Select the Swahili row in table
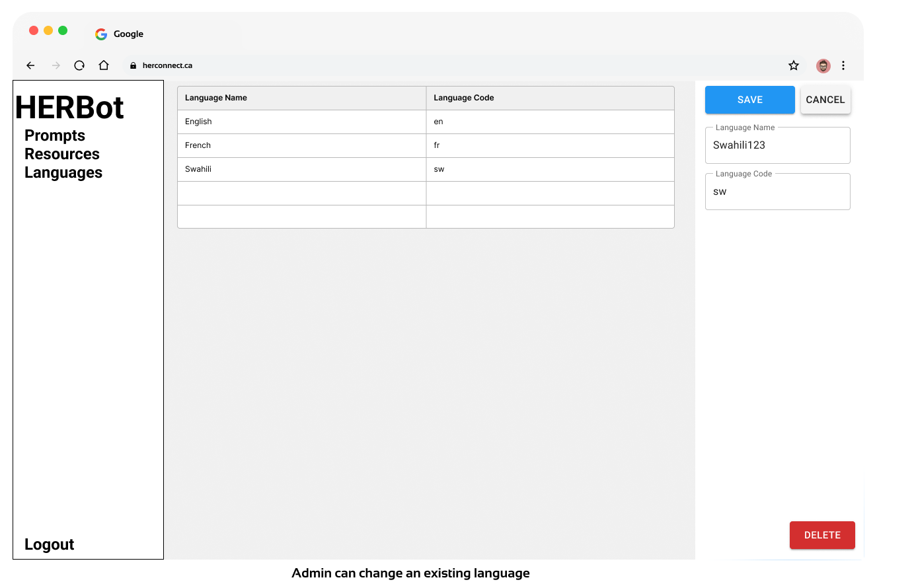Viewport: 914px width, 588px height. click(301, 169)
